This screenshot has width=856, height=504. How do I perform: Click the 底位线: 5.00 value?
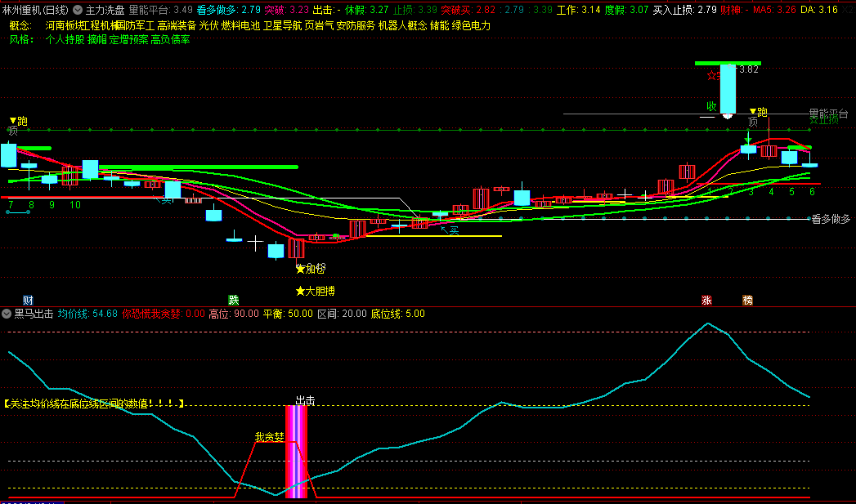(398, 314)
